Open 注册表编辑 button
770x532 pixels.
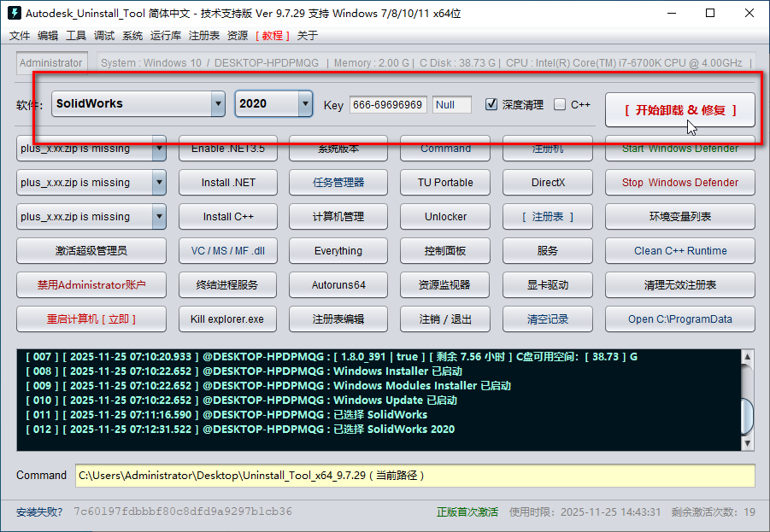click(338, 319)
